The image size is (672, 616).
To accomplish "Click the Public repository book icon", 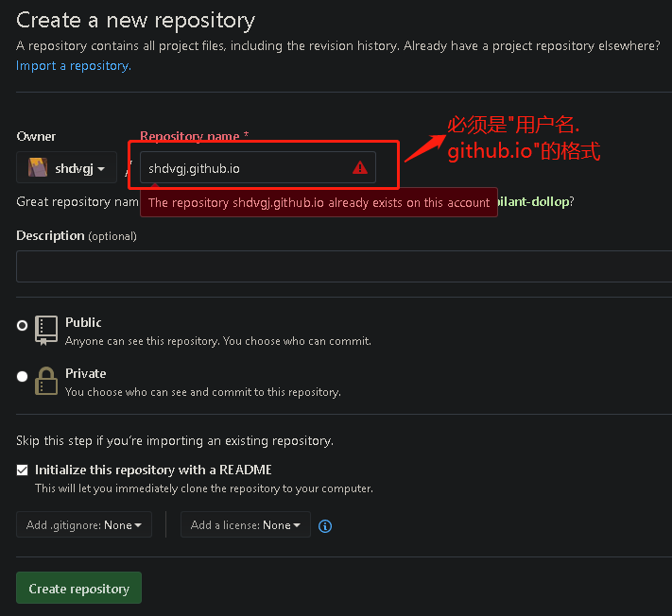I will 46,329.
